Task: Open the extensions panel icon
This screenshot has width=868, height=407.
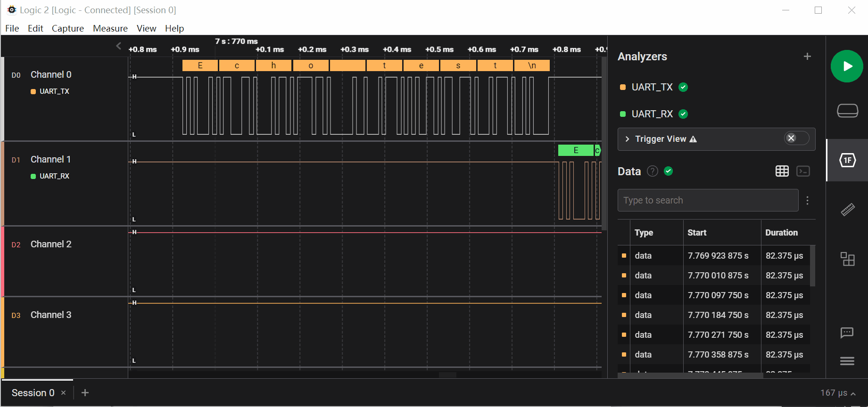Action: click(847, 259)
